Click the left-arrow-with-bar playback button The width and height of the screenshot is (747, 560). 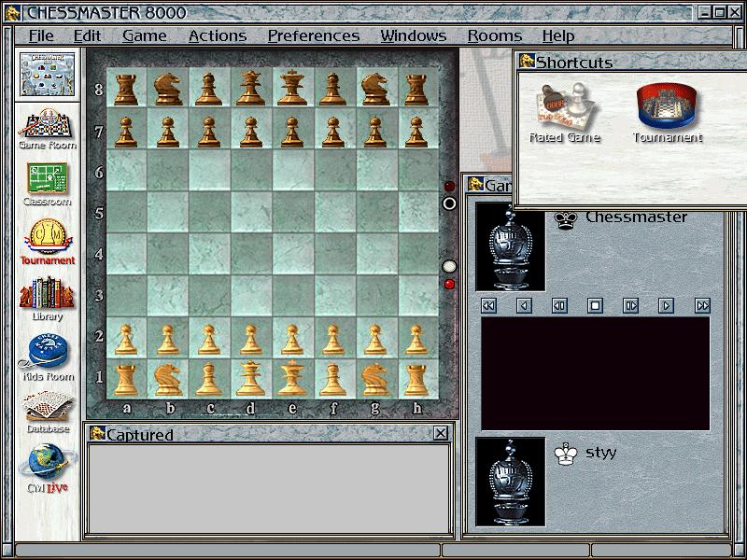559,305
